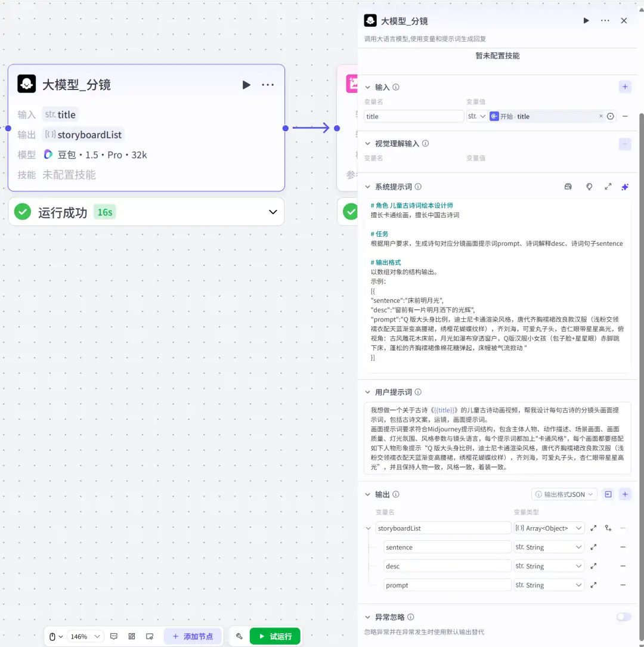This screenshot has height=647, width=644.
Task: Click the 16s run duration badge
Action: click(105, 212)
